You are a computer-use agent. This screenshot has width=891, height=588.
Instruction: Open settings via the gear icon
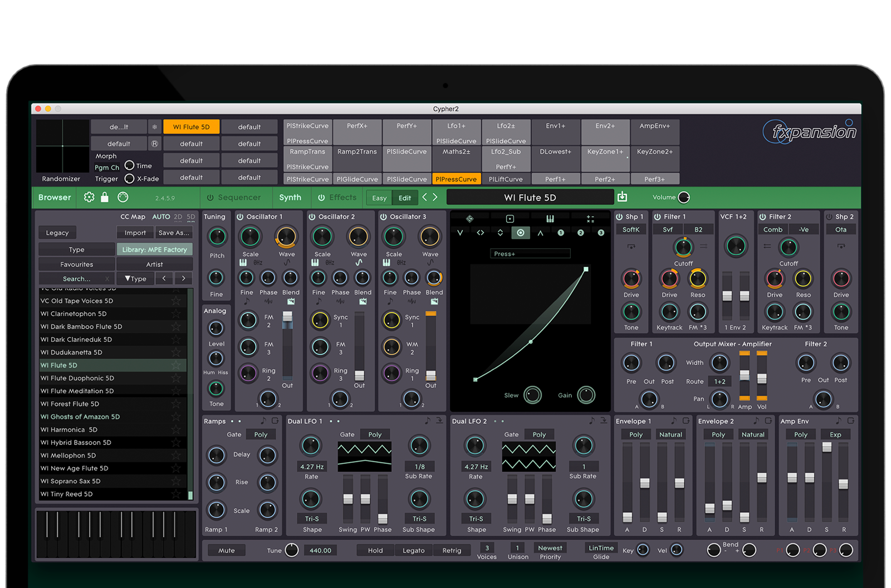pyautogui.click(x=89, y=197)
